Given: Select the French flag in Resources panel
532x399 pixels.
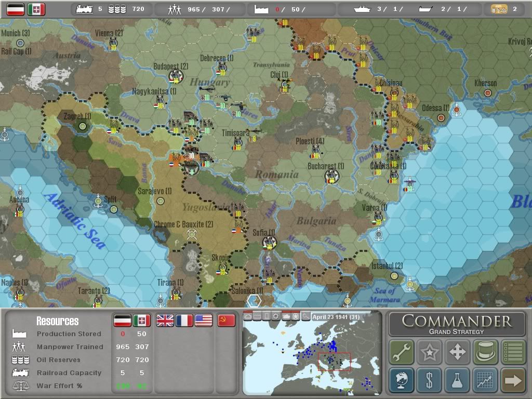Looking at the screenshot, I should pos(184,320).
